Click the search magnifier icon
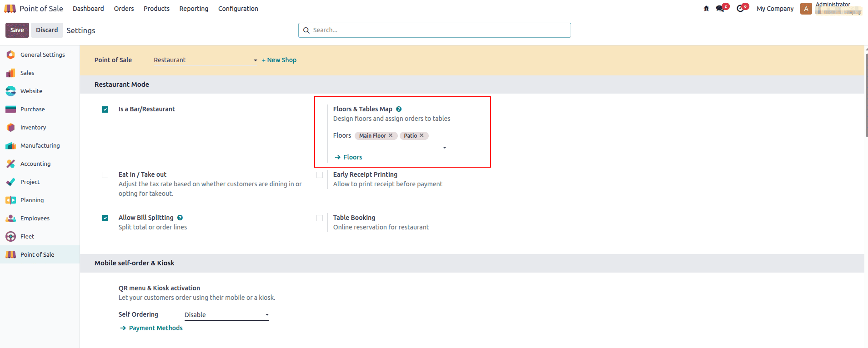This screenshot has width=868, height=348. (x=306, y=30)
